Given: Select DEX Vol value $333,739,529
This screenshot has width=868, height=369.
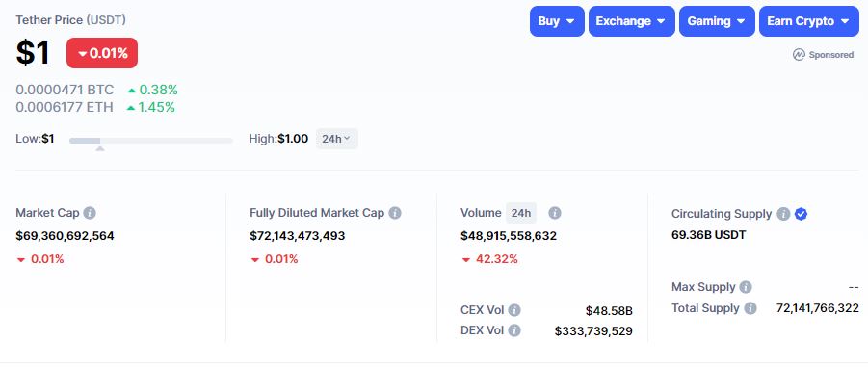Looking at the screenshot, I should [x=593, y=330].
